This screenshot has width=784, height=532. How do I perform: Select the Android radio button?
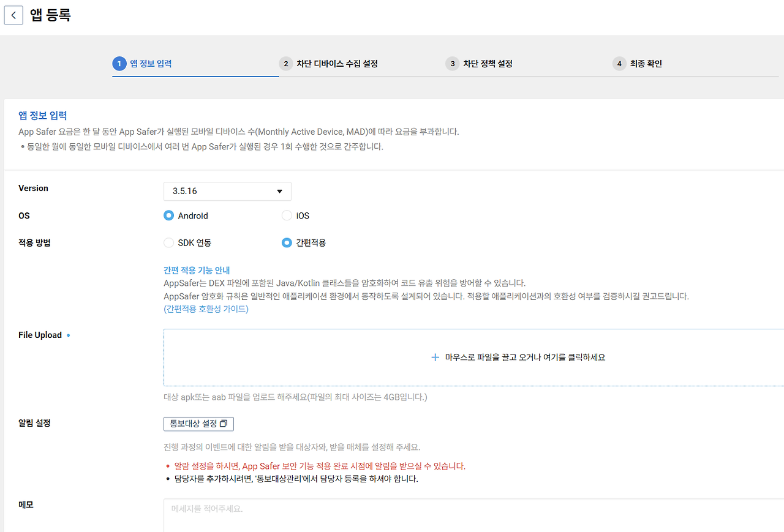click(x=169, y=215)
